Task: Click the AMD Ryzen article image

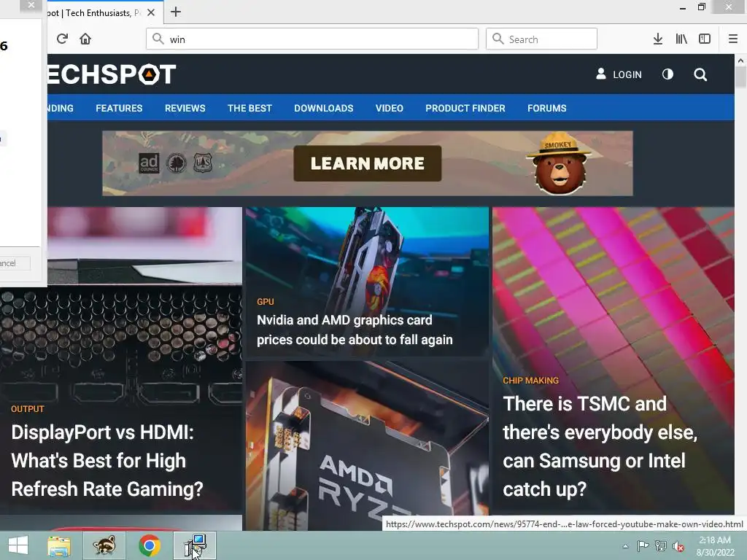Action: tap(367, 446)
